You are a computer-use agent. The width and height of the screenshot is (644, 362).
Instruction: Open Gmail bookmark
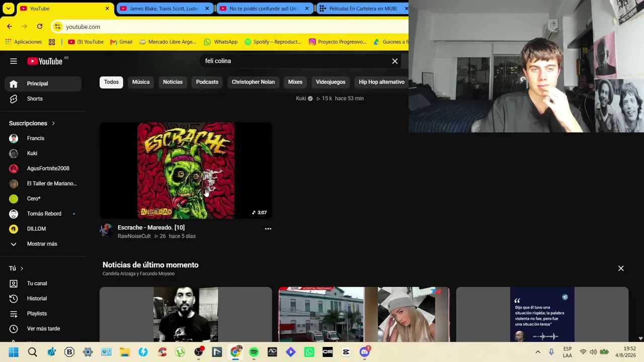[x=121, y=42]
